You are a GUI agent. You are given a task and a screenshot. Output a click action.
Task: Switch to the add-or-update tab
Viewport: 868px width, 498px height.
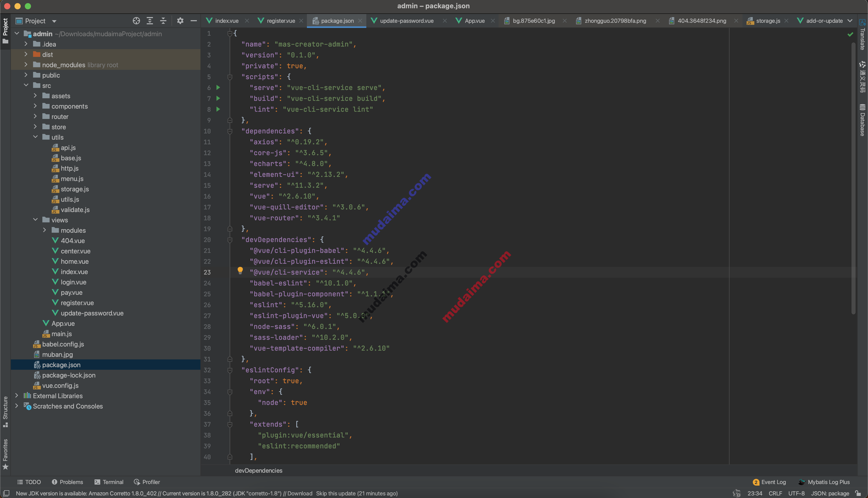[820, 21]
